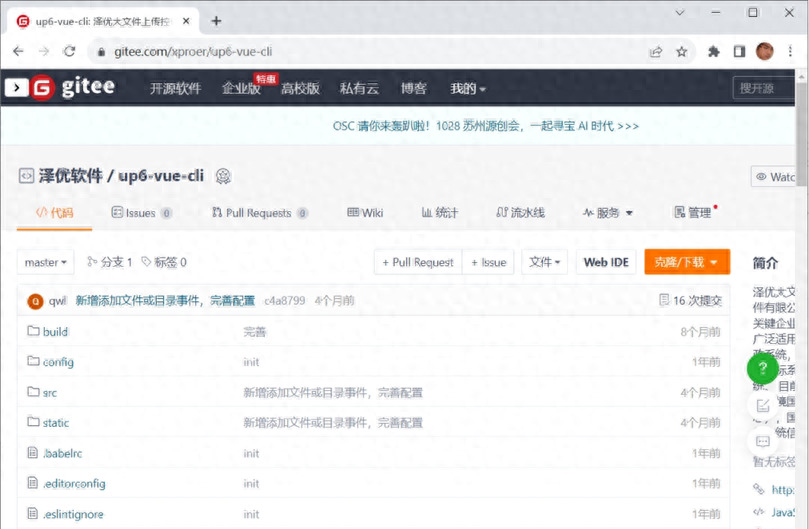809x529 pixels.
Task: Click 标签 0 tags link
Action: (x=164, y=262)
